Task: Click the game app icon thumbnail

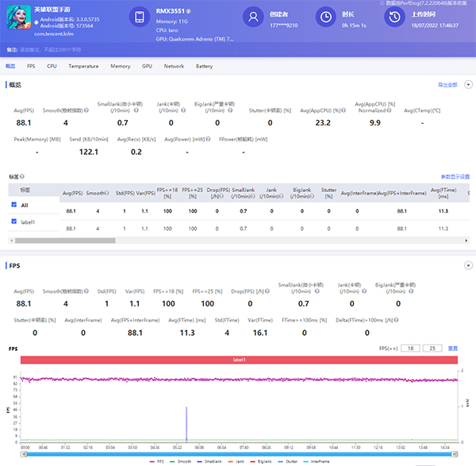Action: (21, 18)
